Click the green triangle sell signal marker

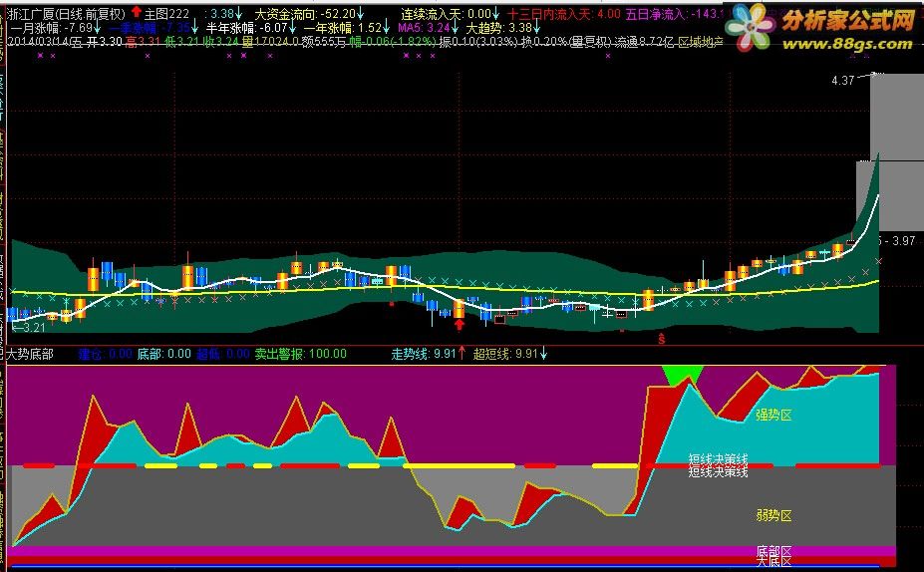tap(683, 376)
